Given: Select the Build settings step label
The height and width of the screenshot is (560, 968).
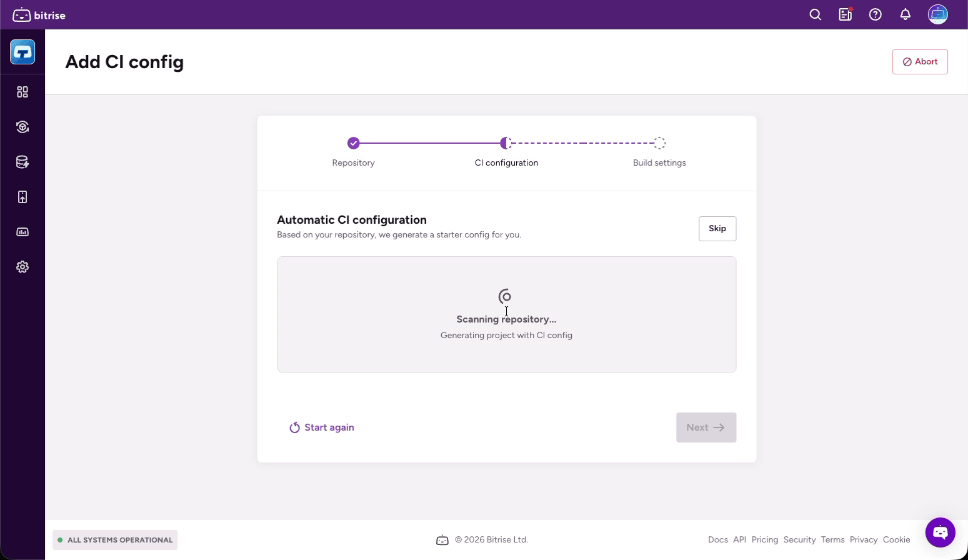Looking at the screenshot, I should point(659,162).
